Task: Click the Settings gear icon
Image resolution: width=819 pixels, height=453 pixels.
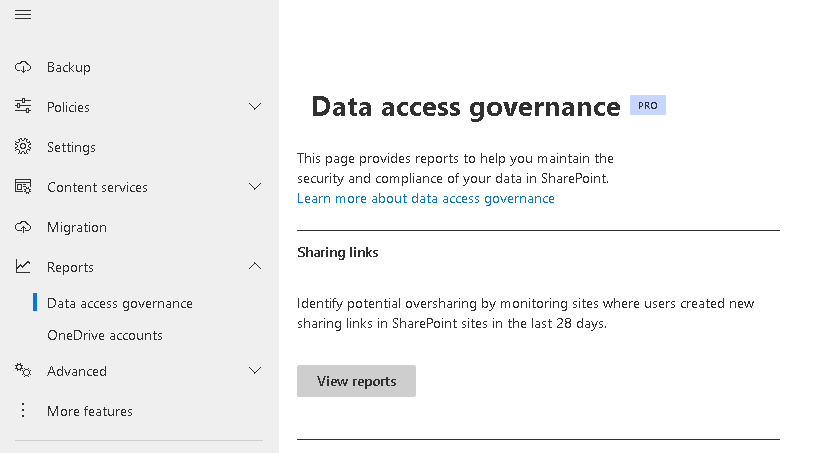Action: click(23, 147)
